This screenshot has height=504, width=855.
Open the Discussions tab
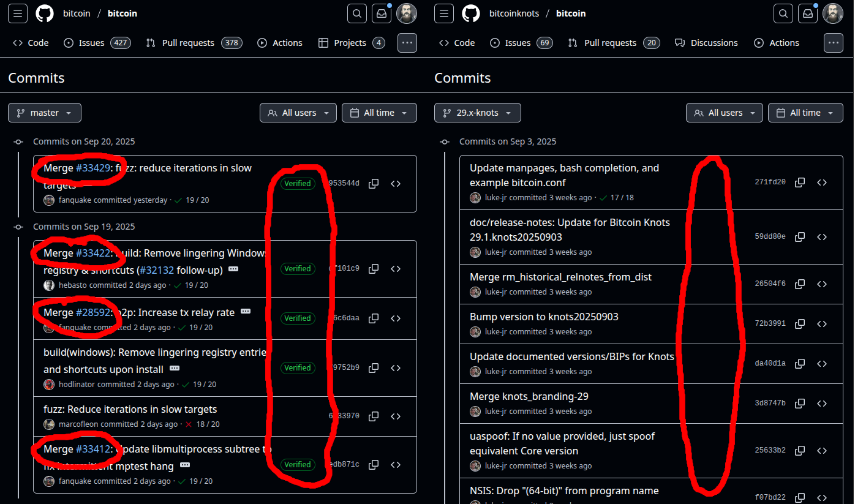pyautogui.click(x=706, y=43)
